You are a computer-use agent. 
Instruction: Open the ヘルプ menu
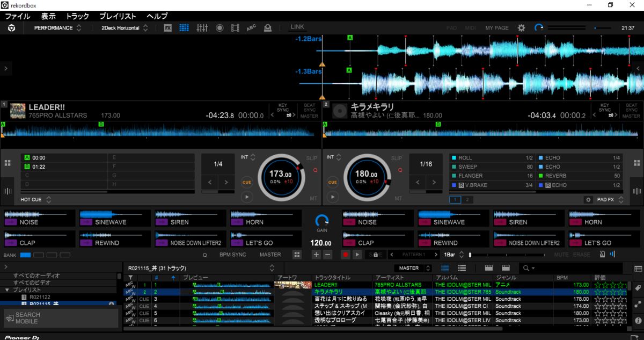(x=157, y=16)
